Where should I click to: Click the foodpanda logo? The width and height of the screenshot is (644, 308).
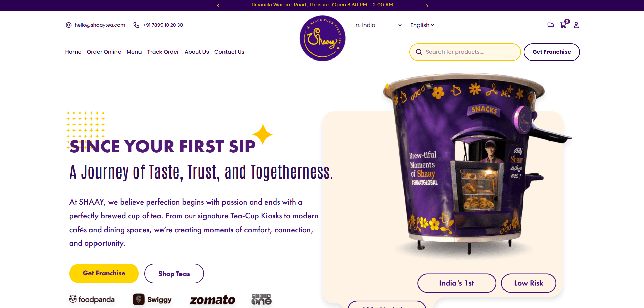point(92,299)
